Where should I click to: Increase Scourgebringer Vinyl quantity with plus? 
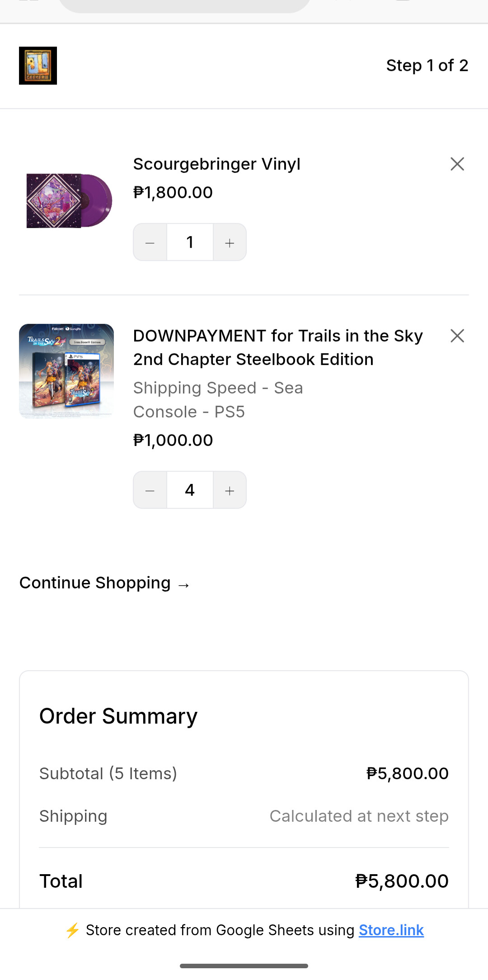coord(230,242)
